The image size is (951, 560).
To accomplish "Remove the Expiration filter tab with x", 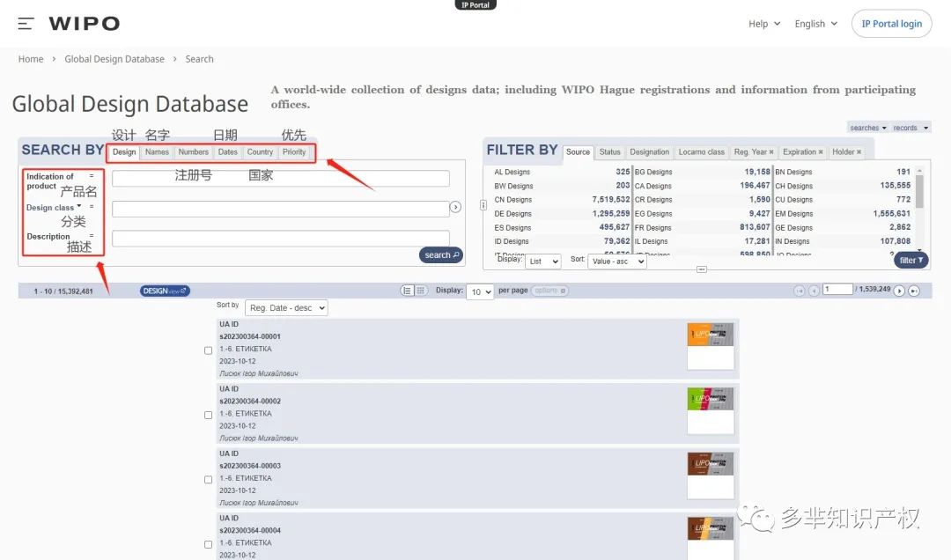I will coord(821,152).
